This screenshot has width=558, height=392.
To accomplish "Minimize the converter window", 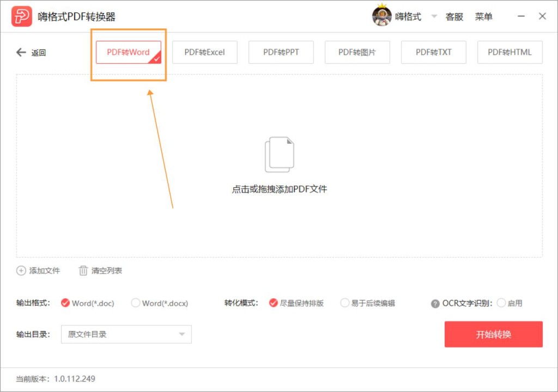I will tap(521, 16).
